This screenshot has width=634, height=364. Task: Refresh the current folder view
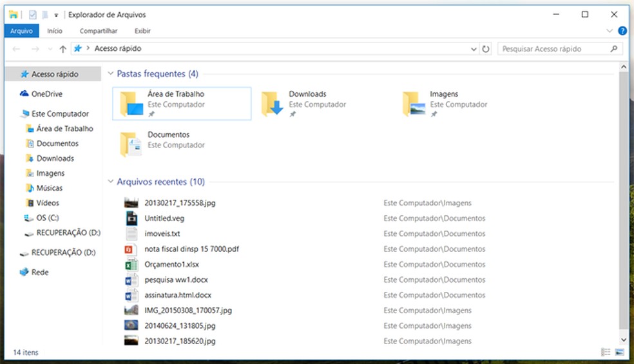pos(486,49)
